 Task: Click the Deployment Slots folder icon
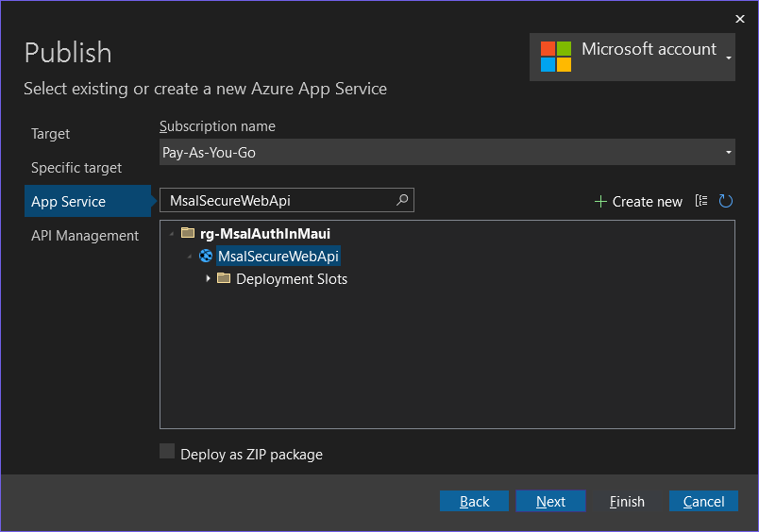(224, 278)
